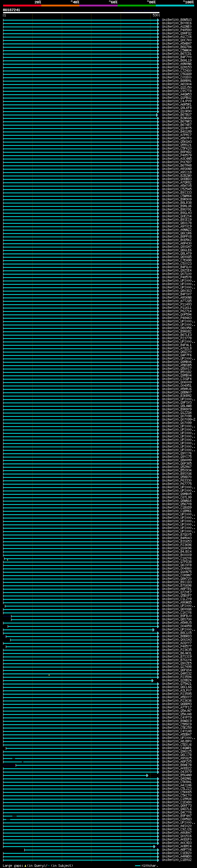Open hit UniRef100_B6Q784
The image size is (197, 868).
[177, 47]
